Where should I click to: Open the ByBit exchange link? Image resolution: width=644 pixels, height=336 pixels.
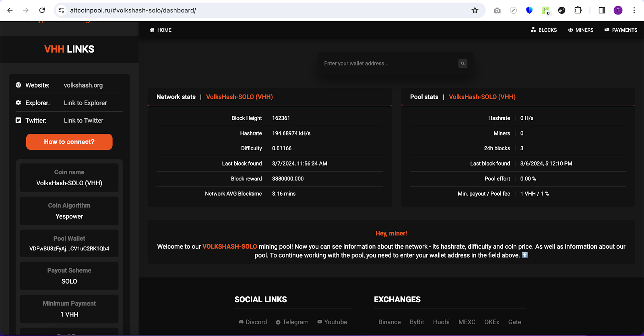pos(417,322)
